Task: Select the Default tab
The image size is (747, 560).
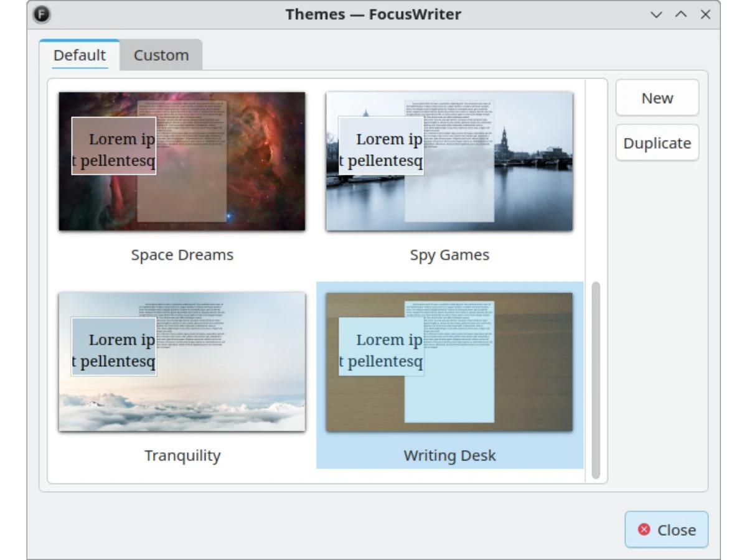Action: [80, 55]
